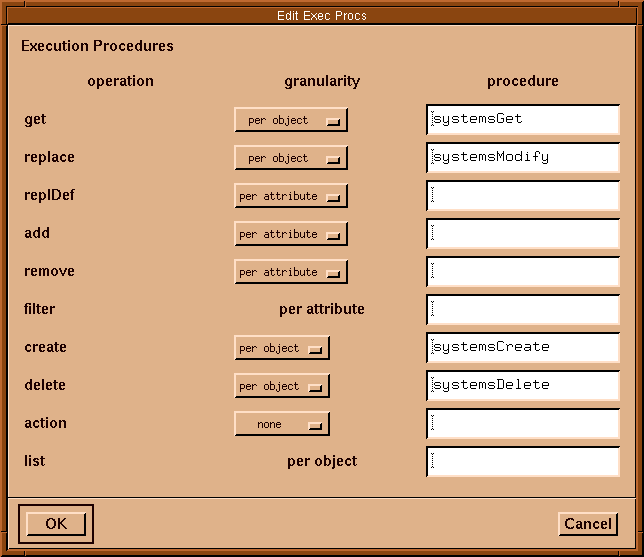Click the systemsGet procedure field

pos(523,120)
